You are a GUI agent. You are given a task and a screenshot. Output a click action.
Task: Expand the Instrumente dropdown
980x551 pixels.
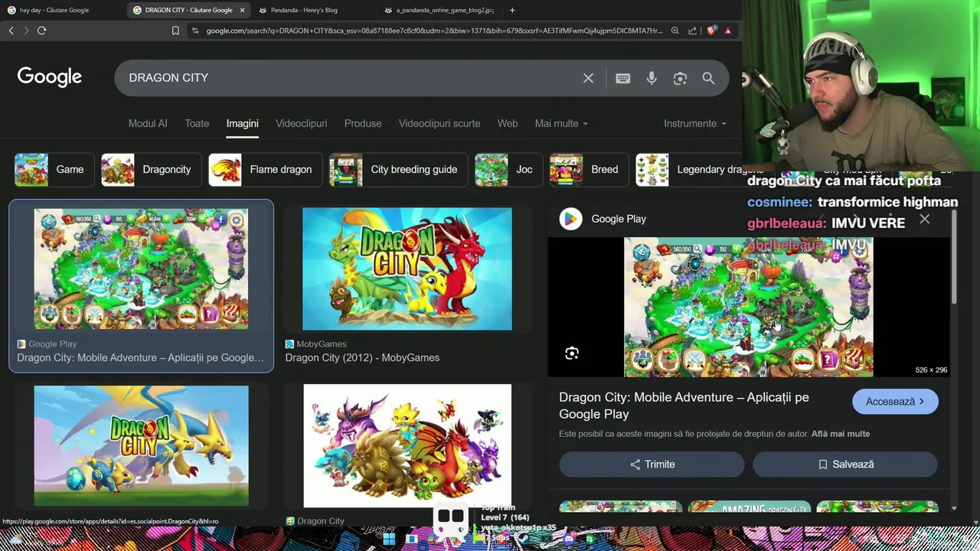tap(694, 123)
